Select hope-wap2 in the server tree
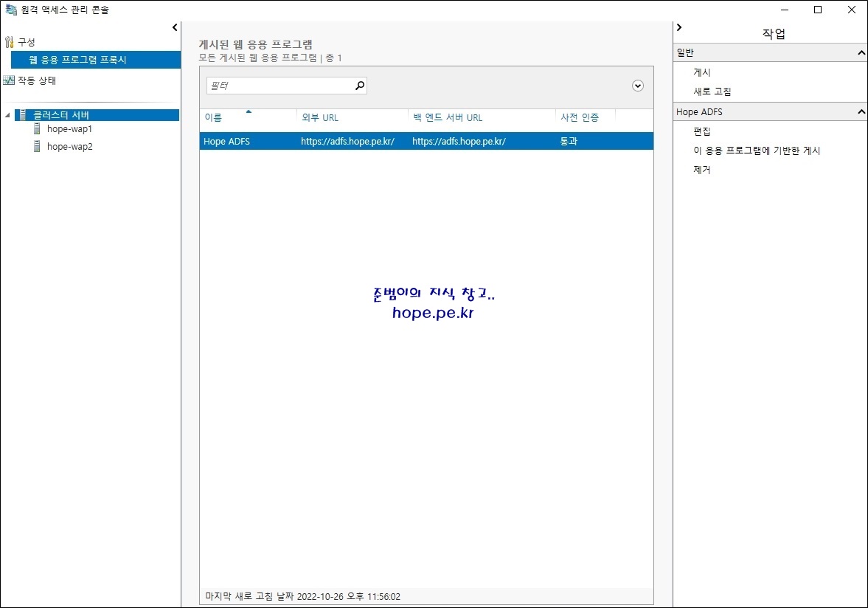 pyautogui.click(x=69, y=146)
